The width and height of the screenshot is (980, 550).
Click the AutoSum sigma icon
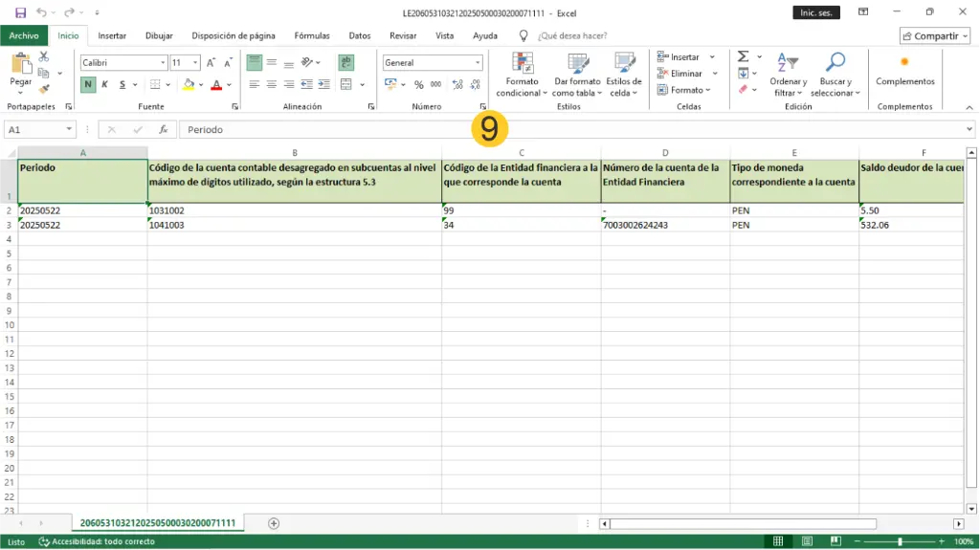pos(743,57)
